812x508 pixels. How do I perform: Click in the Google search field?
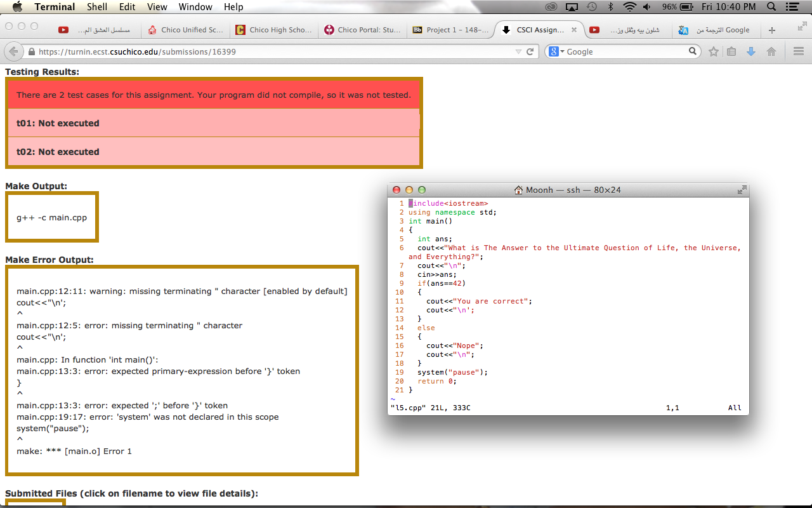(x=625, y=51)
